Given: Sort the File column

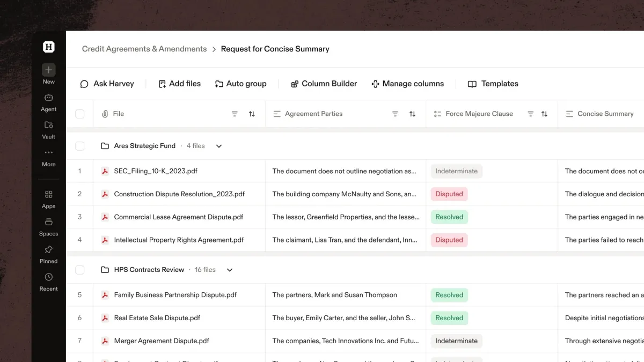Looking at the screenshot, I should pos(252,114).
